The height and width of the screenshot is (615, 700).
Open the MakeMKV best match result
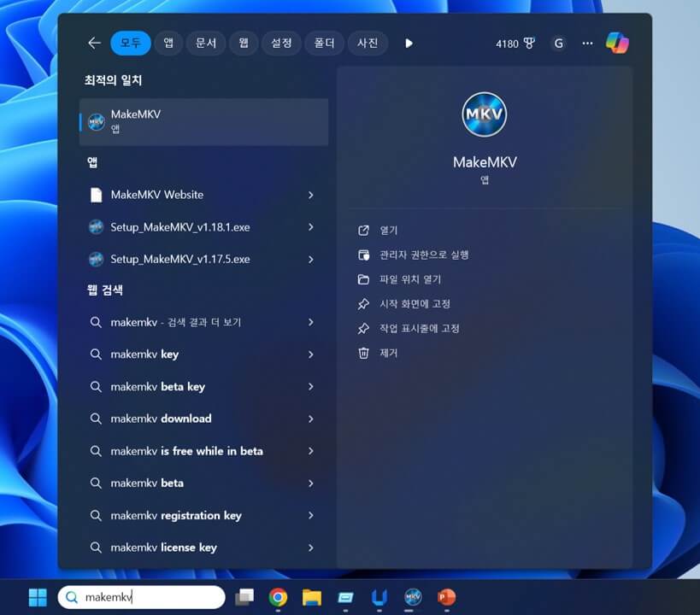[203, 122]
